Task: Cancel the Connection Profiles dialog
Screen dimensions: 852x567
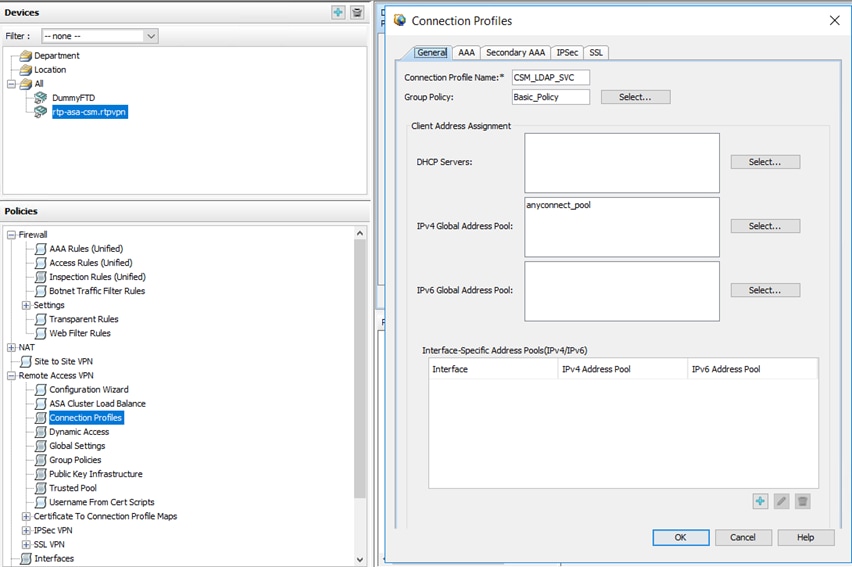Action: [743, 538]
